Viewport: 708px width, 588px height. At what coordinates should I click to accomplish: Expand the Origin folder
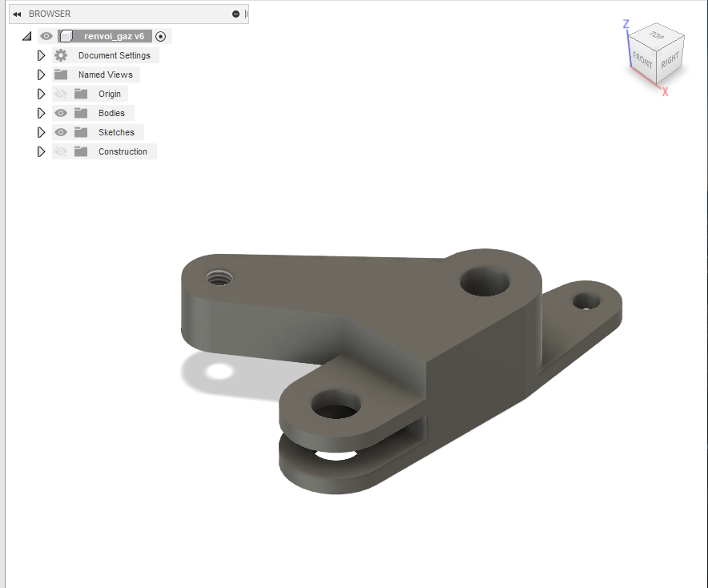(41, 94)
